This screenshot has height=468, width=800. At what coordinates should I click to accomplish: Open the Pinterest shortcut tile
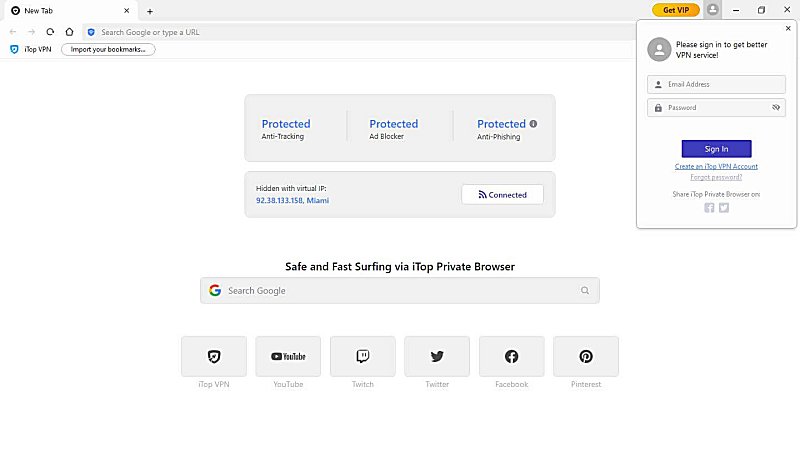[586, 357]
